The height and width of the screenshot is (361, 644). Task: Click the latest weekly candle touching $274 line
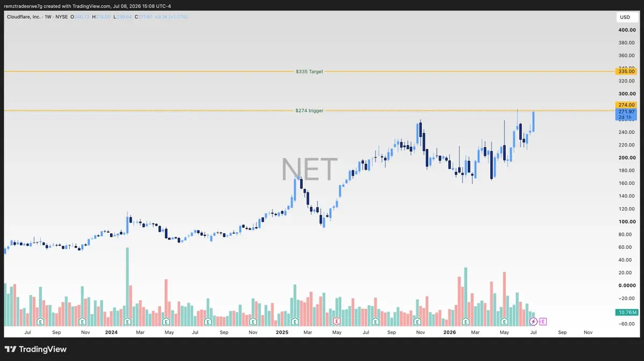(533, 121)
